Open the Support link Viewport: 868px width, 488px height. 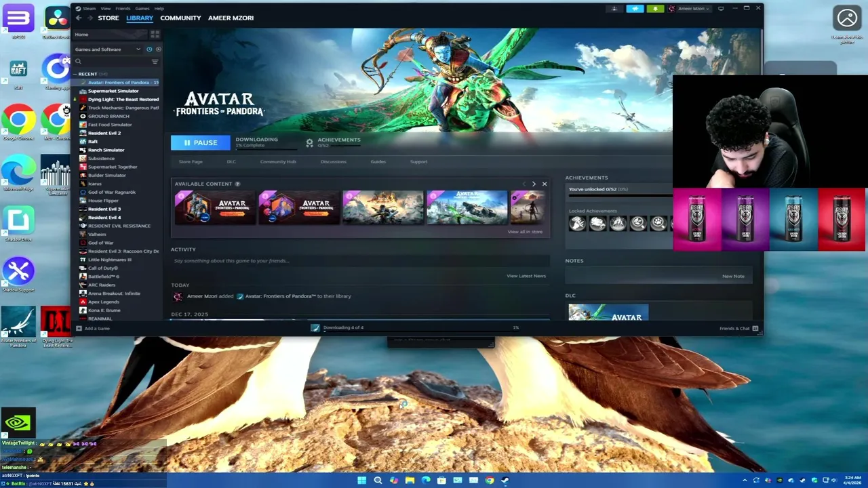coord(418,162)
